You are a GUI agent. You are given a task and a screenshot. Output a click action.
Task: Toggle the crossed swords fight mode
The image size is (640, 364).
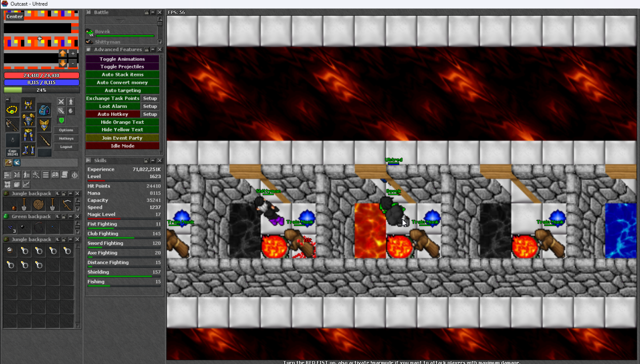coord(61,102)
